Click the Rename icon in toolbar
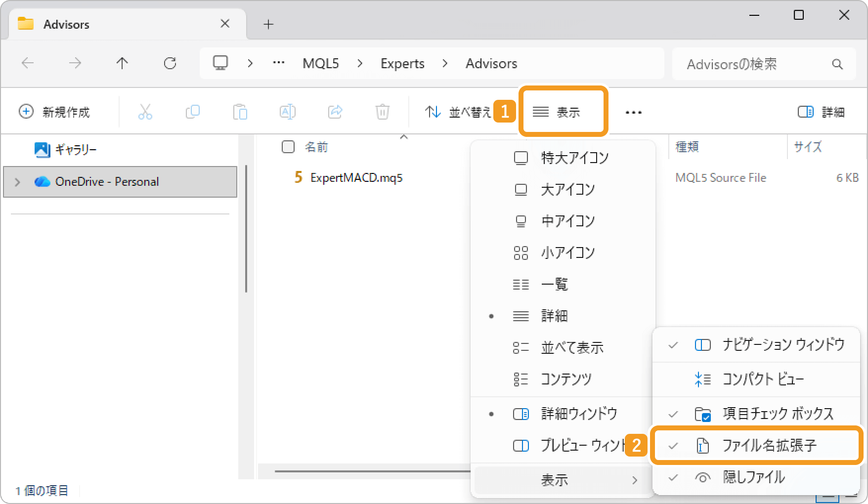Screen dimensions: 868x504 click(x=287, y=112)
